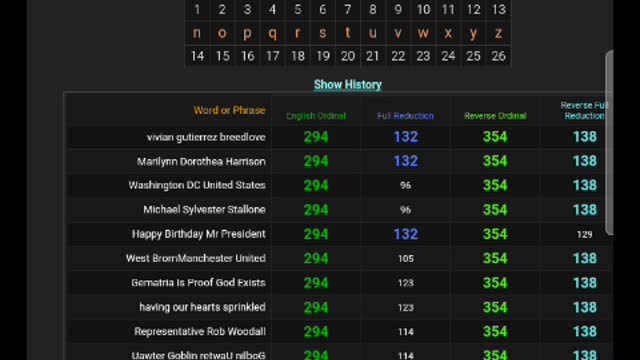Click 132 in Happy Birthday Mr President row
This screenshot has width=640, height=360.
tap(406, 234)
